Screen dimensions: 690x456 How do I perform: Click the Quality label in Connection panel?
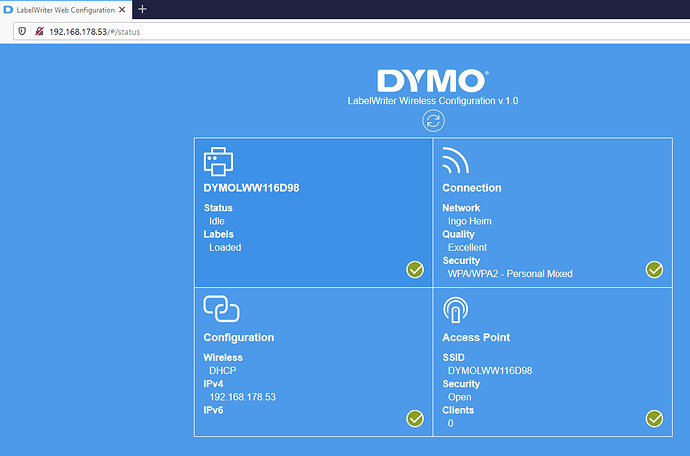(458, 234)
